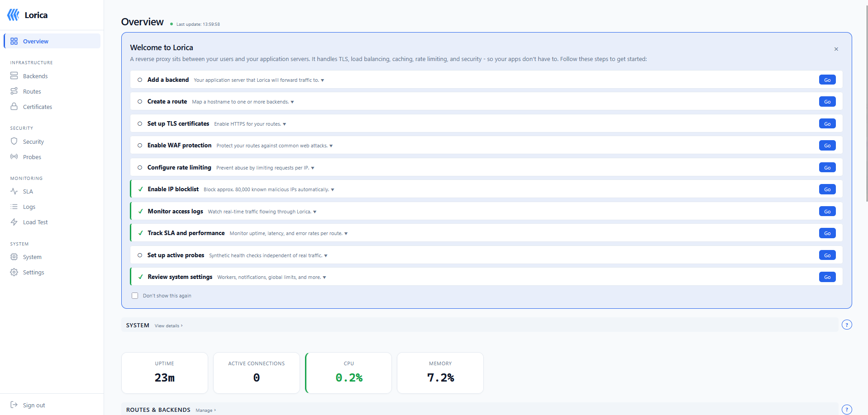Click Go button for Set up active probes
The height and width of the screenshot is (415, 868).
coord(827,255)
